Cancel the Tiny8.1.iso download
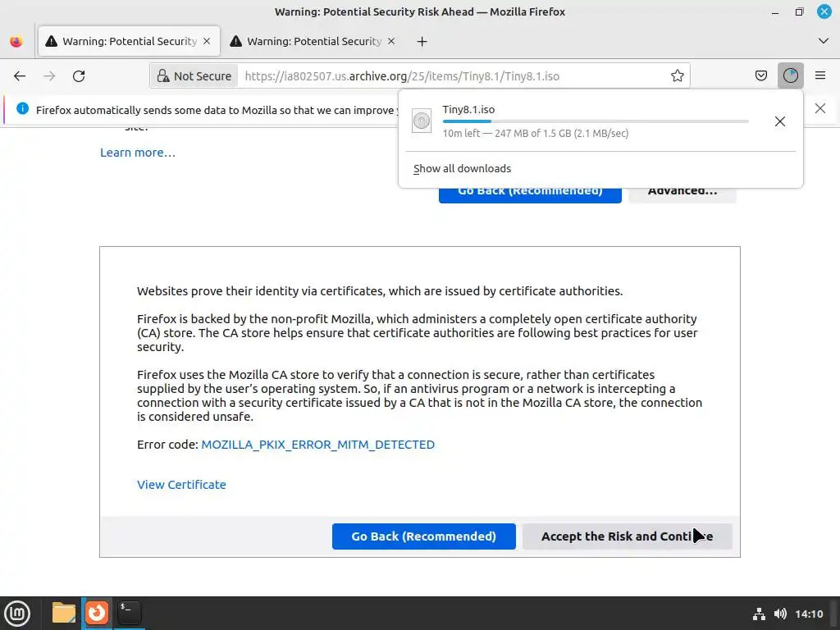The height and width of the screenshot is (630, 840). [780, 121]
